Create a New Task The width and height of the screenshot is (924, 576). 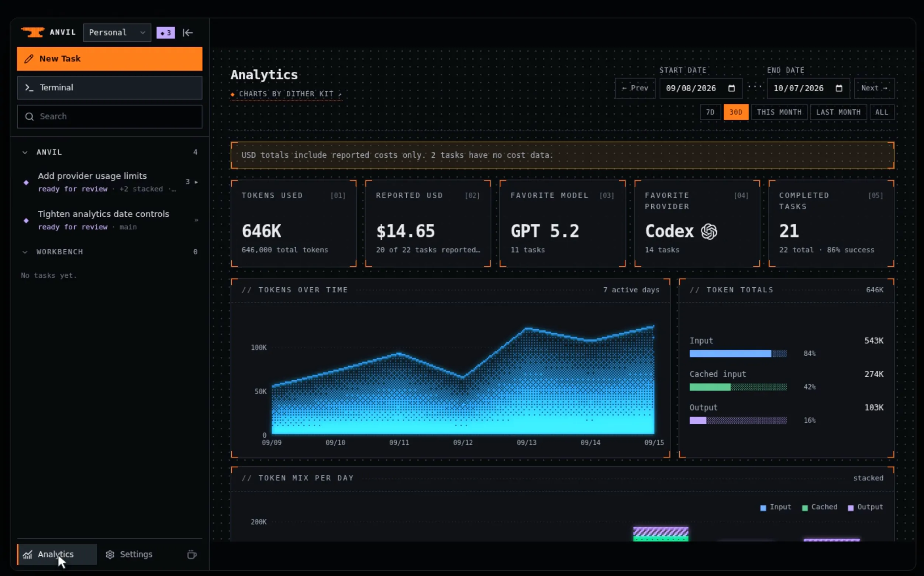click(x=110, y=59)
